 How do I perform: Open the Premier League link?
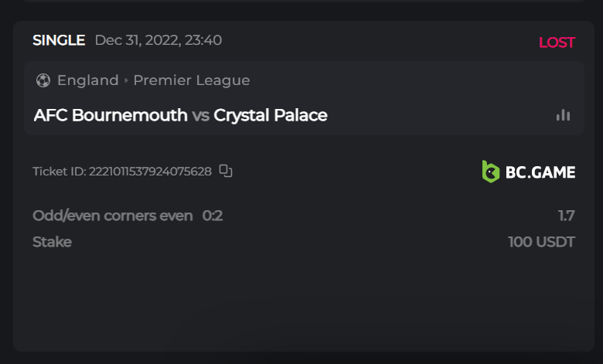(192, 80)
